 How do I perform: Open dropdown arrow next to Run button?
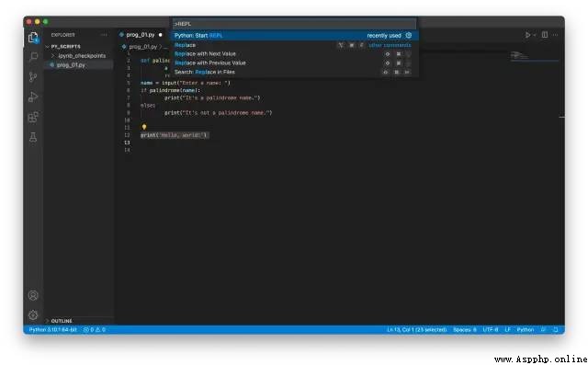click(535, 35)
